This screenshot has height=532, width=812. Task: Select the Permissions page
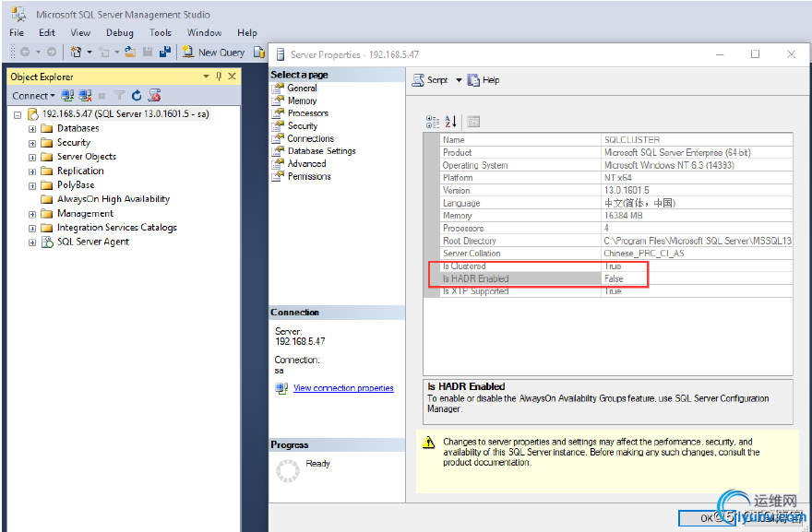click(x=309, y=176)
